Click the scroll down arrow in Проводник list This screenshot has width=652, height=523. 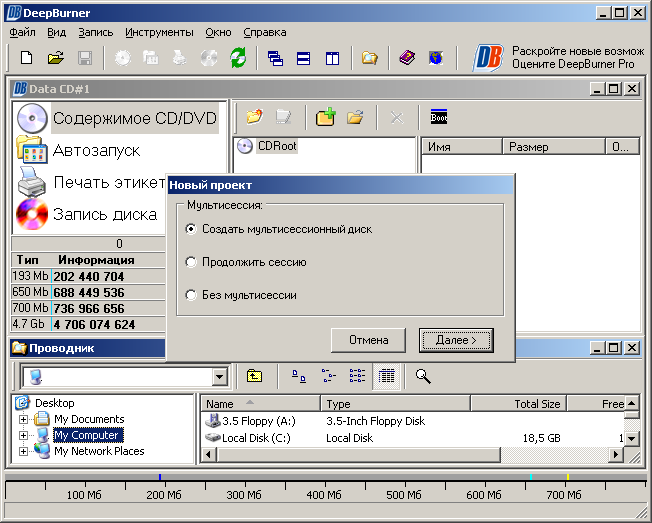[x=632, y=438]
